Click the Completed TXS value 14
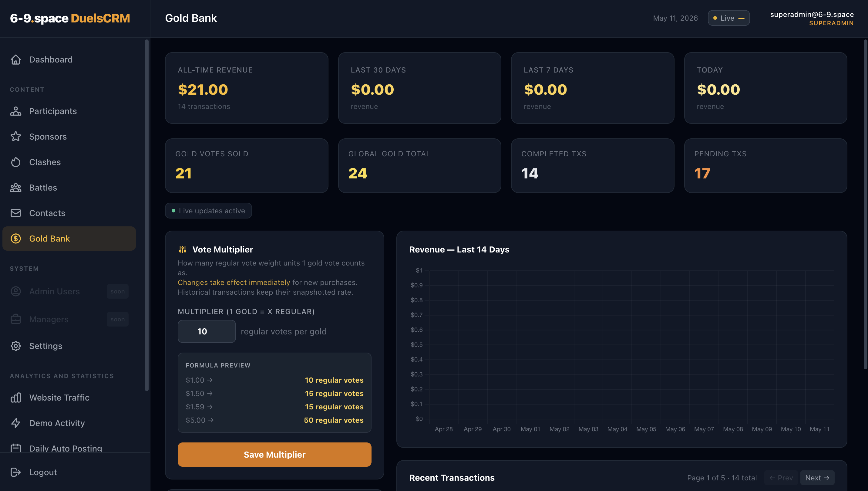Image resolution: width=868 pixels, height=491 pixels. 530,174
